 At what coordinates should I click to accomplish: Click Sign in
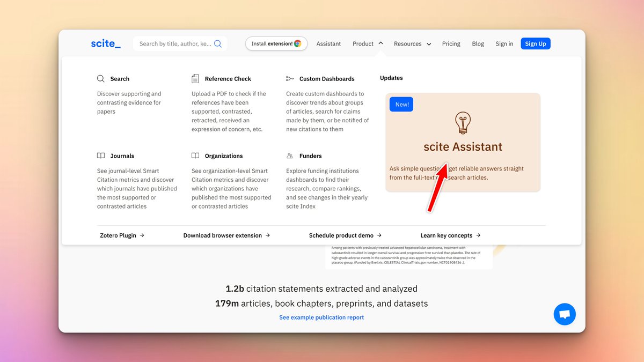click(x=504, y=44)
